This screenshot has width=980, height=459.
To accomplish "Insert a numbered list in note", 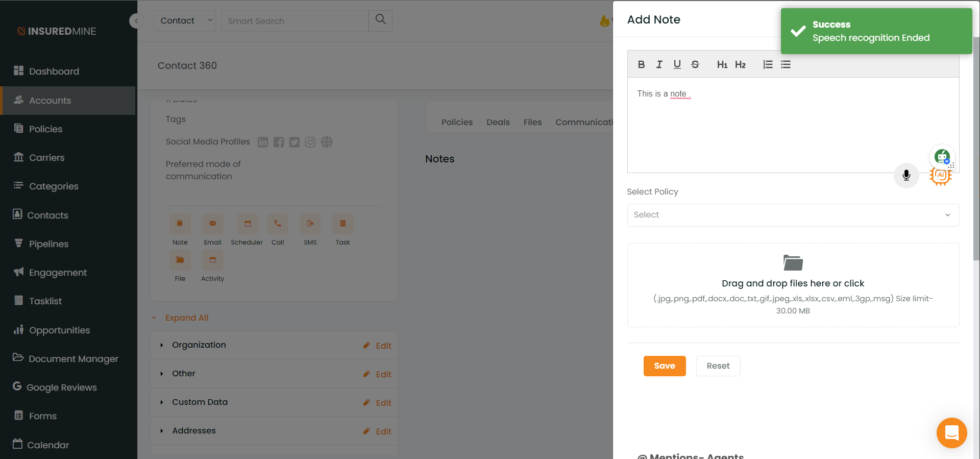I will [768, 64].
